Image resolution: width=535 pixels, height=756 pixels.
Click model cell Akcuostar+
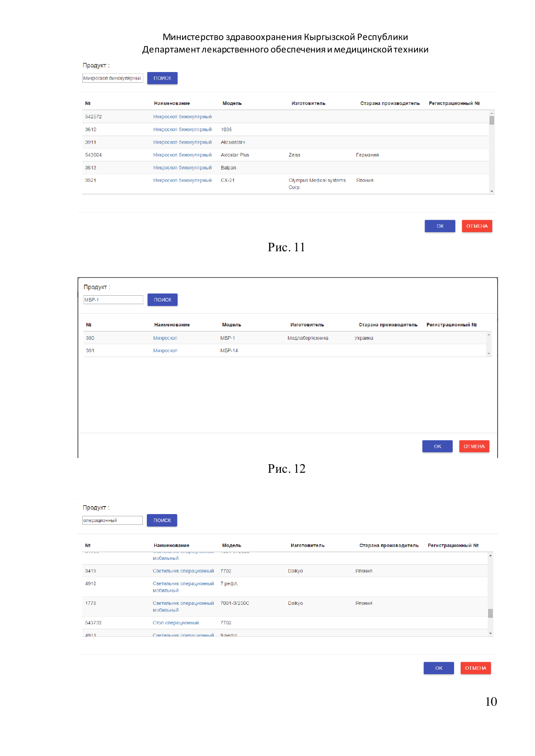tap(233, 142)
